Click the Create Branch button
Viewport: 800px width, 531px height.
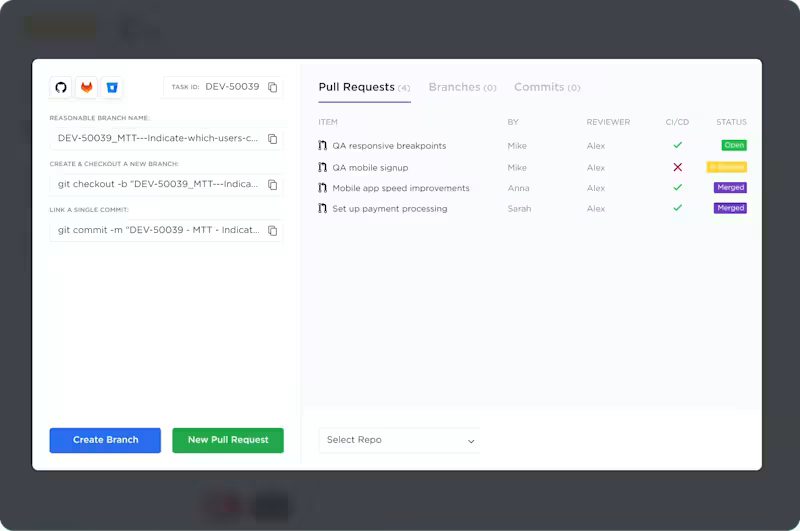tap(105, 440)
